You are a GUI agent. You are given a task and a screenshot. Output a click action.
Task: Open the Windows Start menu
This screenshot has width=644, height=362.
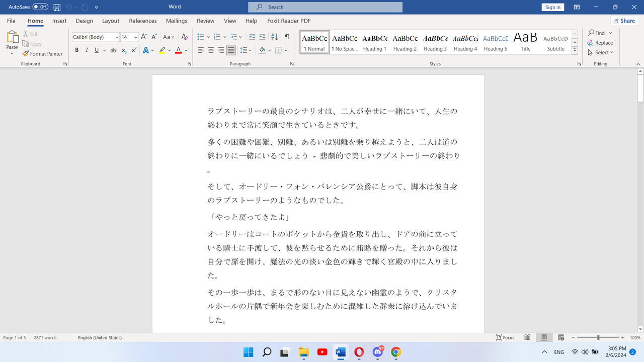pyautogui.click(x=249, y=352)
